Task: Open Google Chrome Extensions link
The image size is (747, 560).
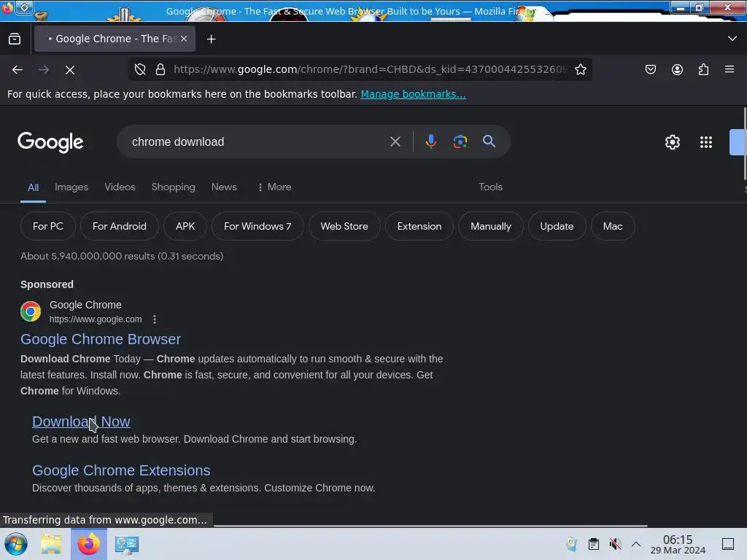Action: coord(121,470)
